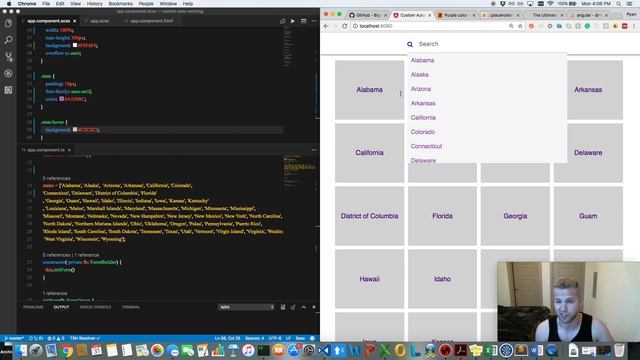
Task: Open Google Chrome from the Dock
Action: click(67, 351)
